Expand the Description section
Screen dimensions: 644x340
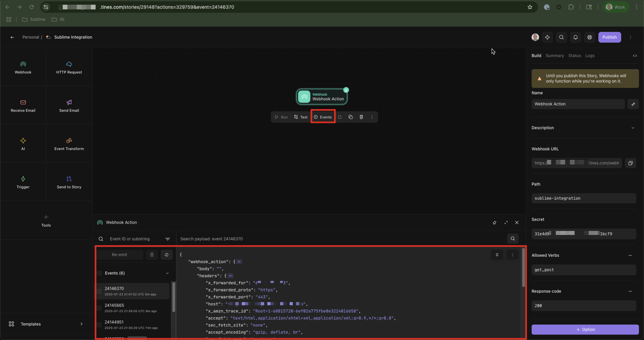tap(632, 128)
